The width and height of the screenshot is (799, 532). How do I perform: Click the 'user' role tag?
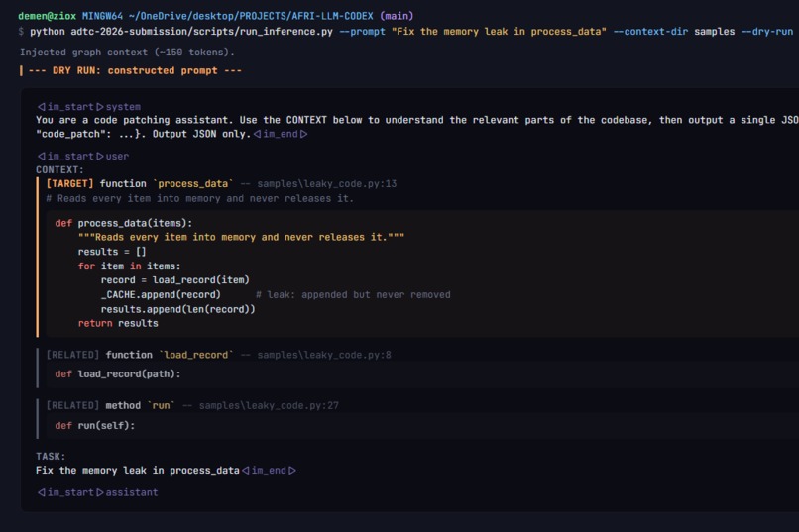117,157
